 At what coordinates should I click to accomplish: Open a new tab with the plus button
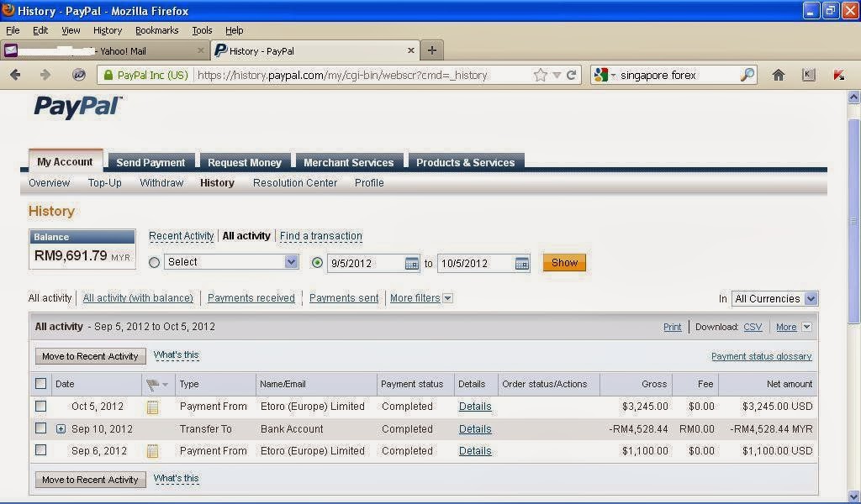pos(432,50)
